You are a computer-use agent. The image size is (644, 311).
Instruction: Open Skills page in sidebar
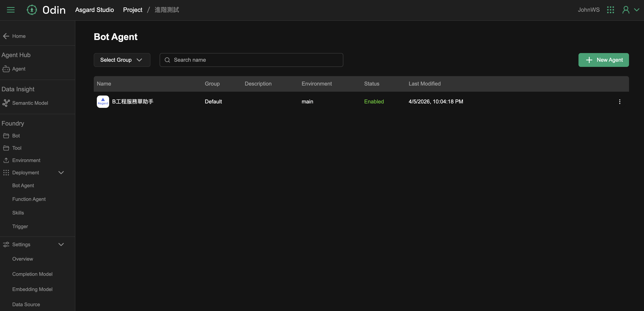(x=18, y=213)
